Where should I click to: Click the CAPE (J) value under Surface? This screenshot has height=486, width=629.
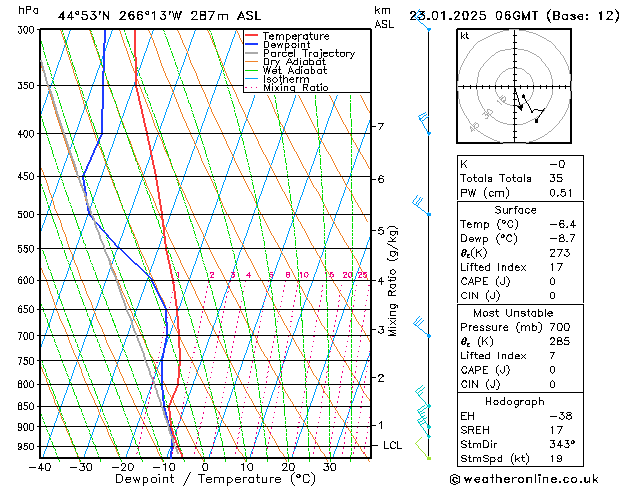pyautogui.click(x=553, y=281)
